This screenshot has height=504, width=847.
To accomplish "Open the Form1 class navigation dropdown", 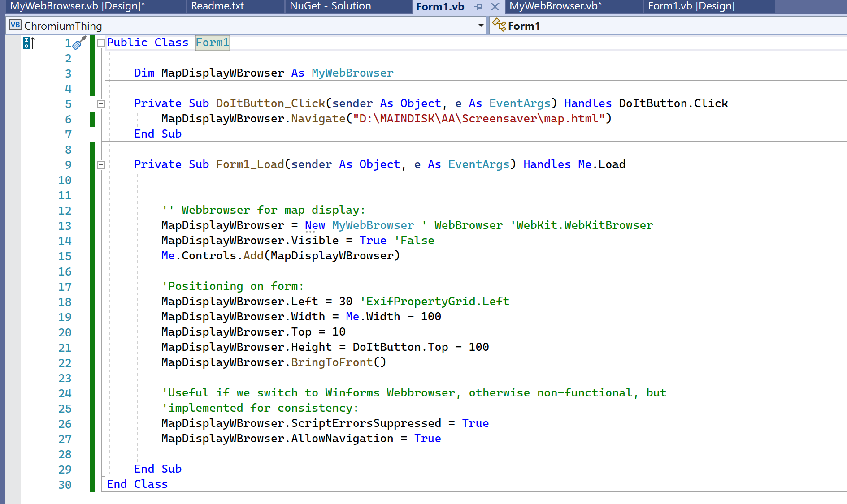I will 668,26.
